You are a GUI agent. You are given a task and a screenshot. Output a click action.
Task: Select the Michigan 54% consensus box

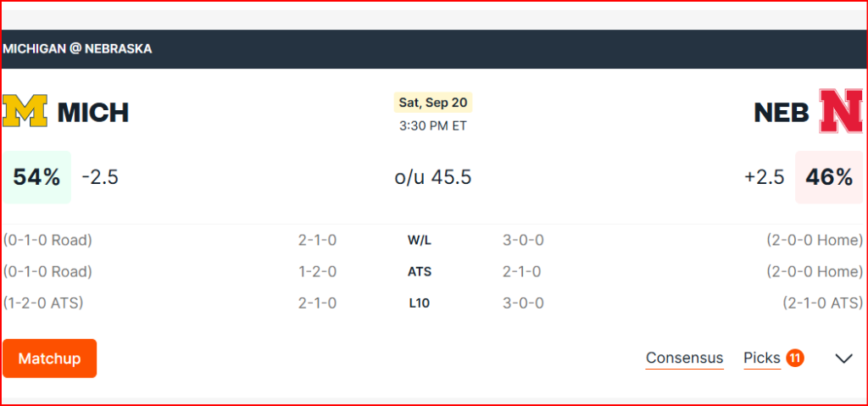36,177
